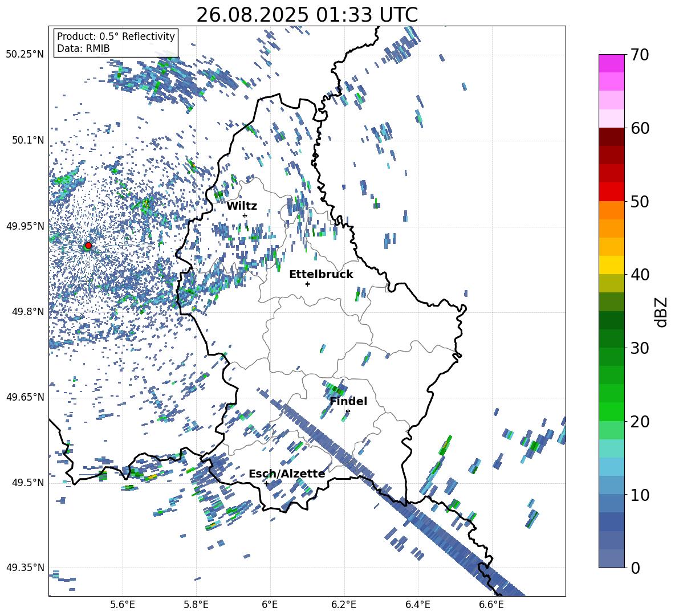
Task: Click the dark maroon colorbar segment below 60
Action: [612, 137]
